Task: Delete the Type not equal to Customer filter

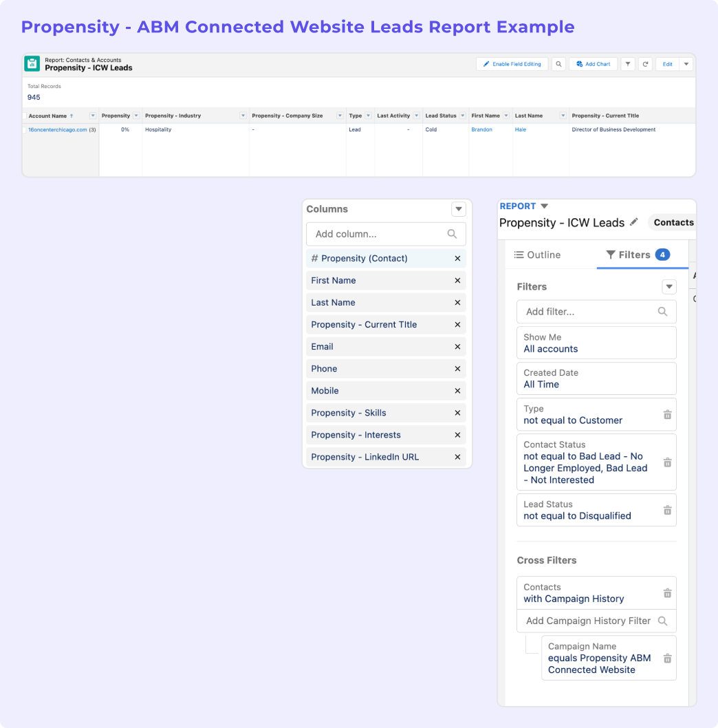Action: click(667, 415)
